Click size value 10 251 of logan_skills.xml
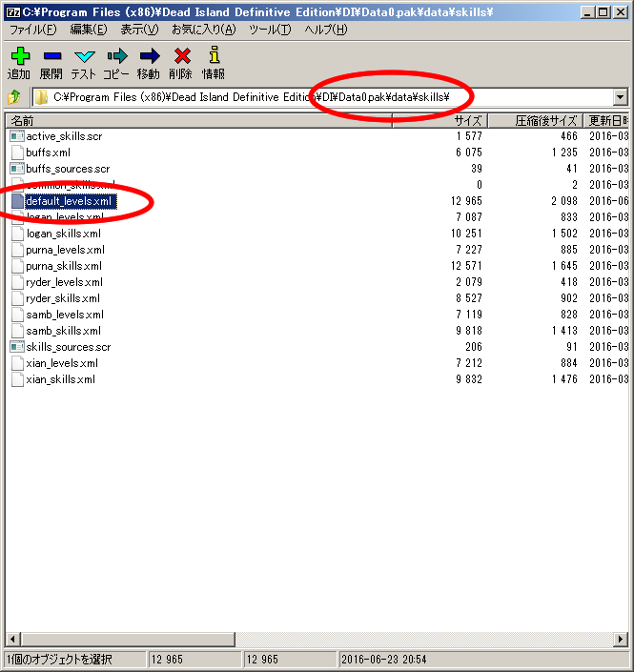Viewport: 634px width, 672px height. click(x=466, y=234)
